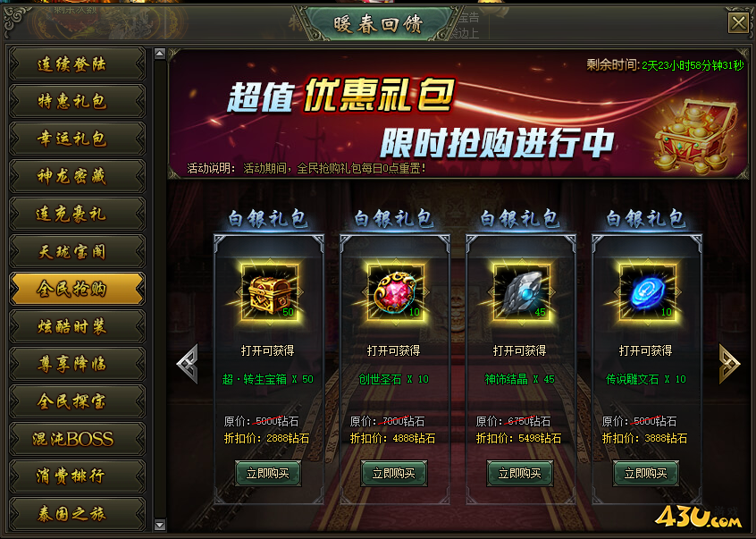756x539 pixels.
Task: Show next gift packs with right arrow
Action: tap(729, 364)
